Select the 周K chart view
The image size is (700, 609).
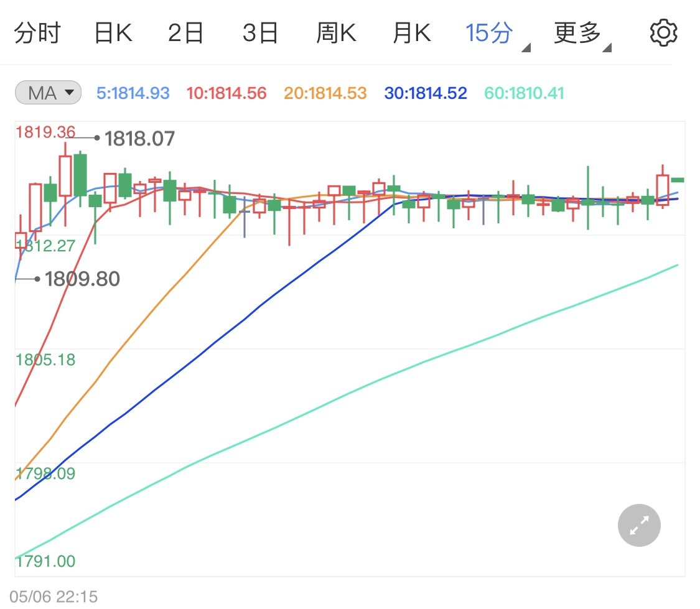pyautogui.click(x=336, y=32)
